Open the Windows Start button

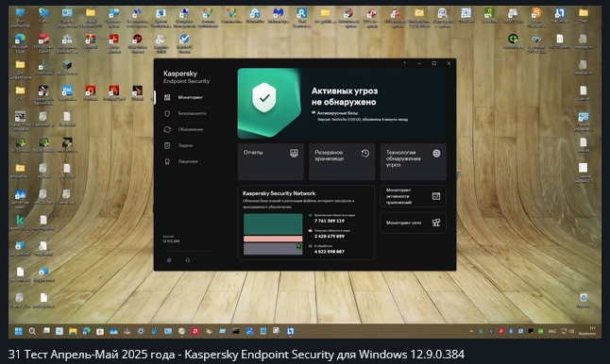pos(18,331)
